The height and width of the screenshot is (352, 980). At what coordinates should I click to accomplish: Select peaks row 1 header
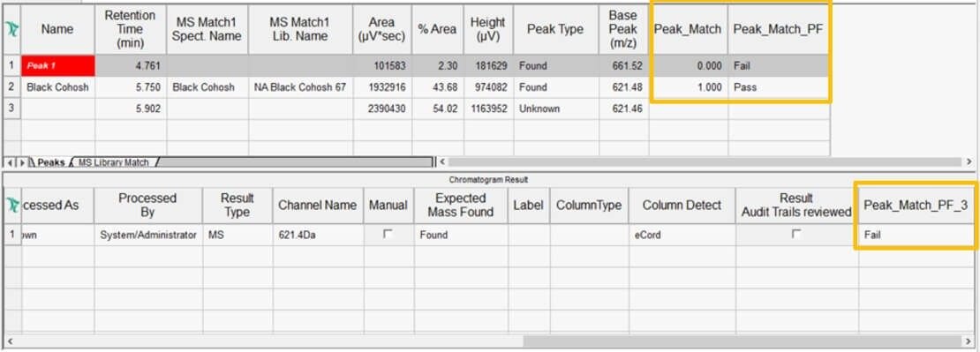coord(11,65)
